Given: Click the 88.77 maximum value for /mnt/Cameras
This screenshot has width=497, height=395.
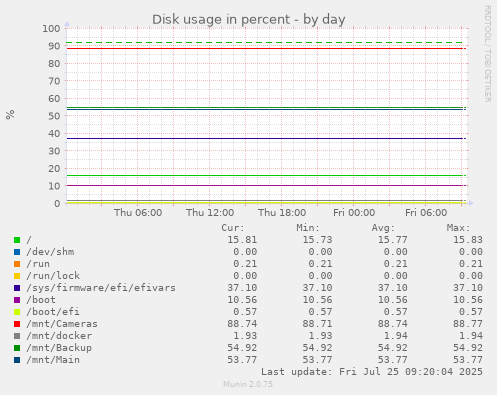Looking at the screenshot, I should [468, 324].
